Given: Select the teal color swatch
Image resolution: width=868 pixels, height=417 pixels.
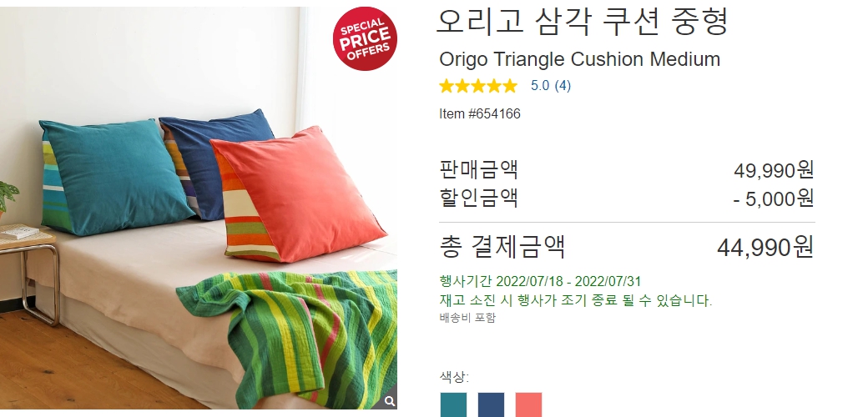Looking at the screenshot, I should 453,404.
